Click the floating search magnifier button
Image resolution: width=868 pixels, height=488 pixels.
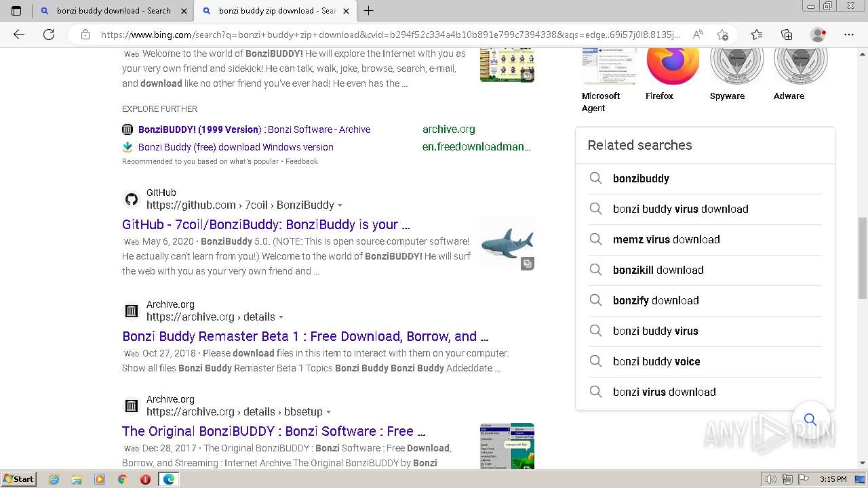810,420
